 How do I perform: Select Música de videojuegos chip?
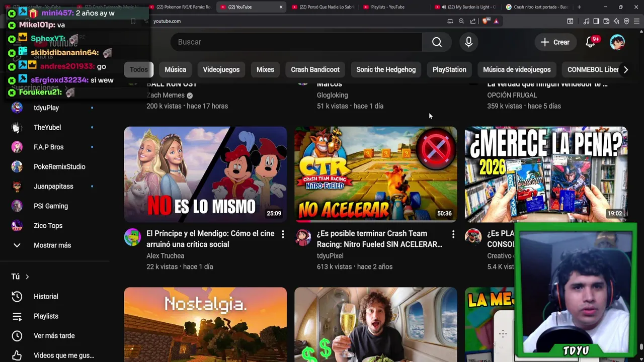pos(517,70)
